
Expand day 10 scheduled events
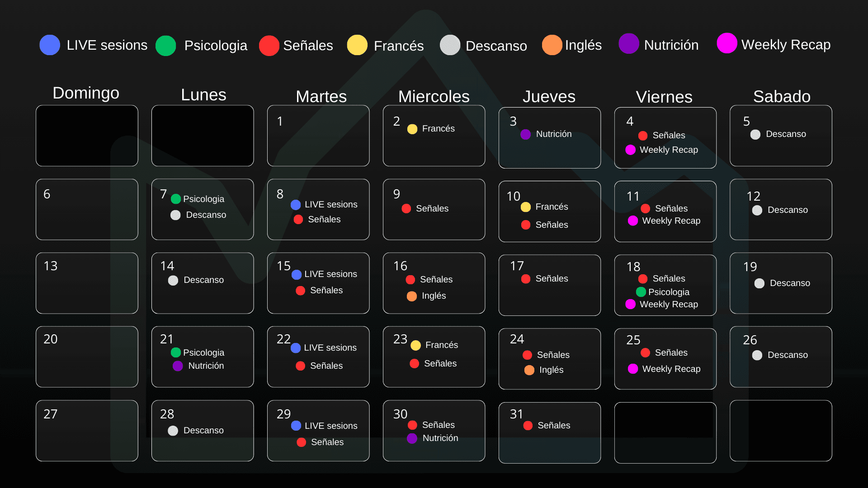pos(548,211)
